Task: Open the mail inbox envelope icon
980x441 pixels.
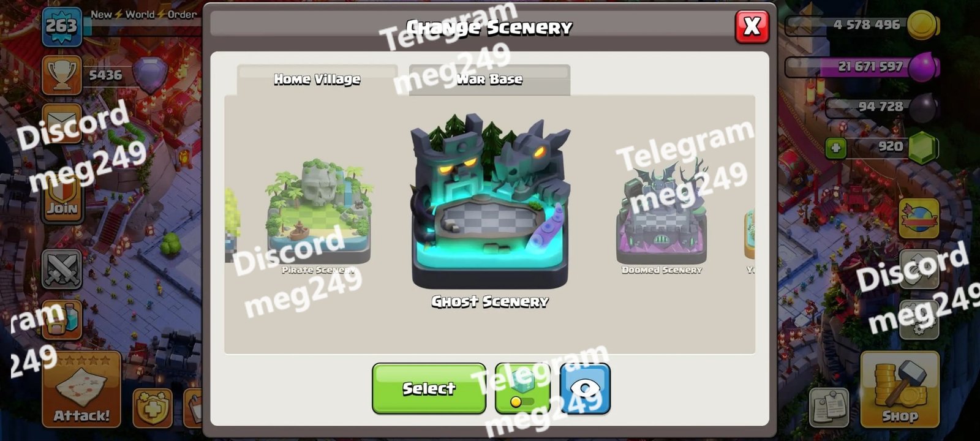Action: click(62, 123)
